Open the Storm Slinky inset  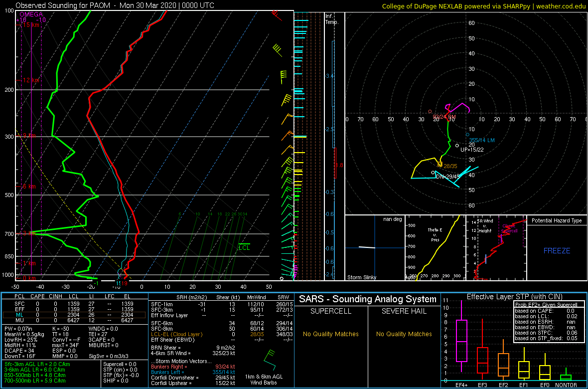[375, 248]
